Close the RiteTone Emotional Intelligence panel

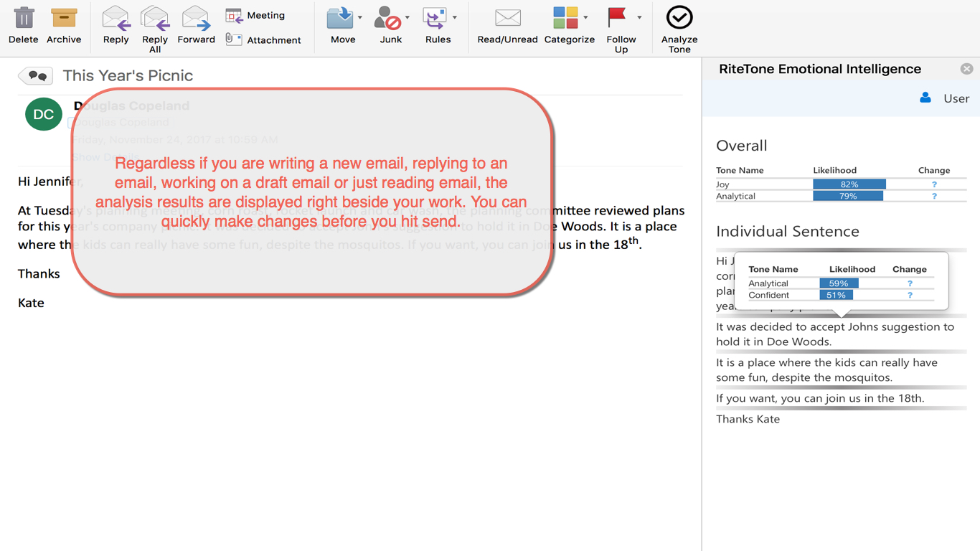click(967, 69)
